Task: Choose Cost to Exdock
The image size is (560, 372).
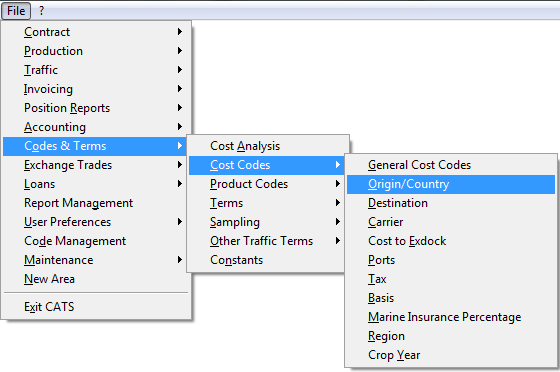Action: pos(451,241)
